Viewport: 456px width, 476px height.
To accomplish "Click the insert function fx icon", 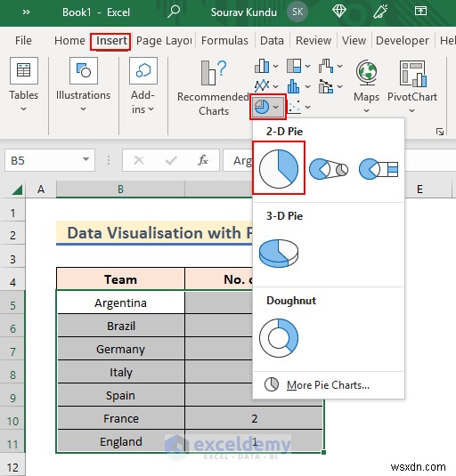I will coord(203,160).
